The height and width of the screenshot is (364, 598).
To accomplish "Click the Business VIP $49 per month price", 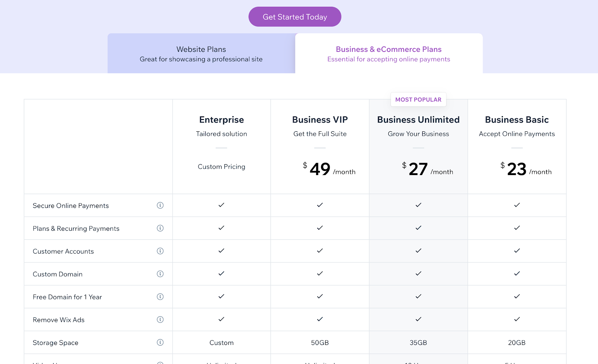I will tap(329, 169).
